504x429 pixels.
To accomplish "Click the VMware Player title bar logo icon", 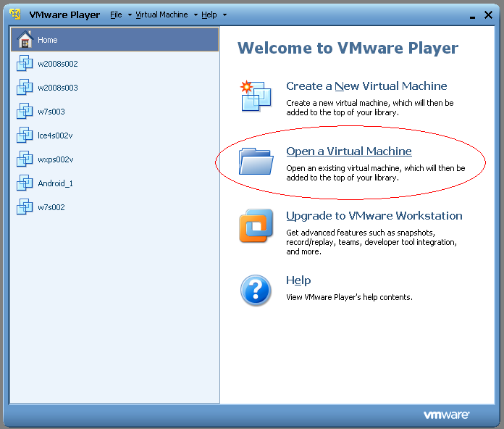I will coord(14,14).
